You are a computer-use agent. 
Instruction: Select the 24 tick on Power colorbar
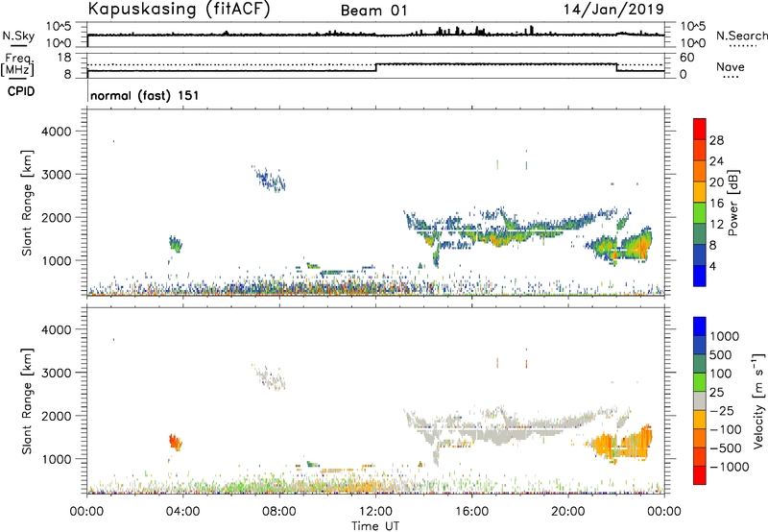(x=716, y=161)
